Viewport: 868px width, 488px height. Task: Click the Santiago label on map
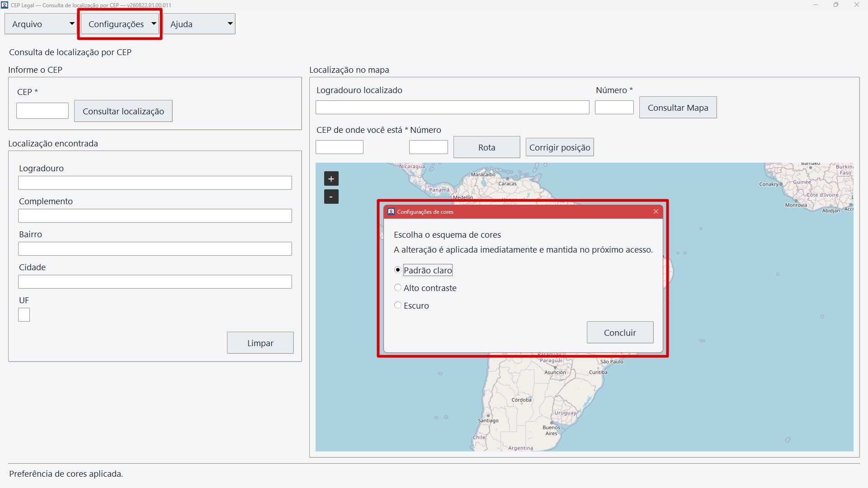tap(488, 421)
